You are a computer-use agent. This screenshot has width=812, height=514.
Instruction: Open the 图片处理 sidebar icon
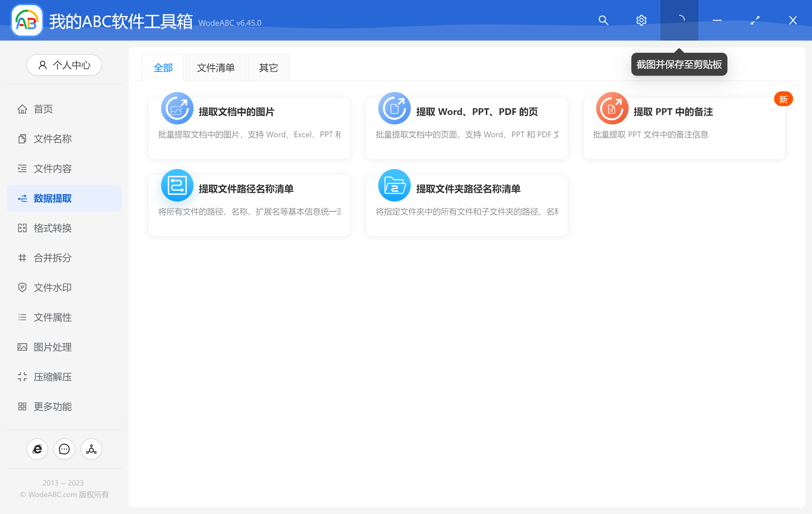pos(22,347)
